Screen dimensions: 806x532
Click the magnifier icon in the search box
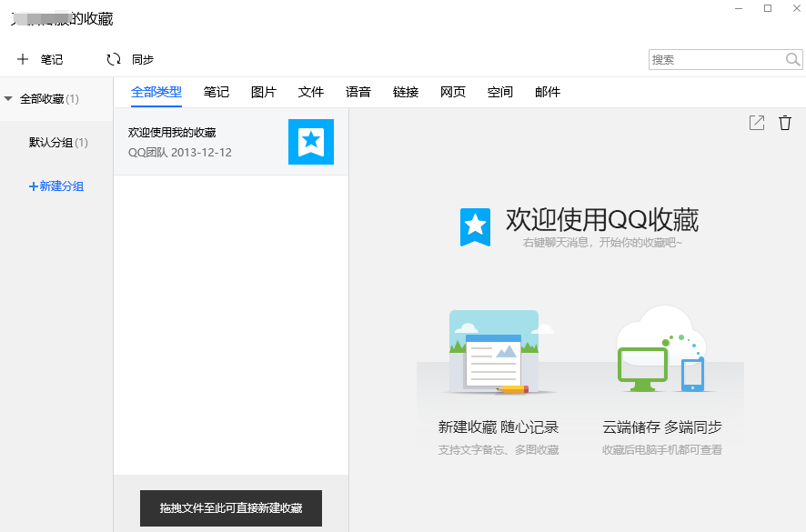coord(791,59)
